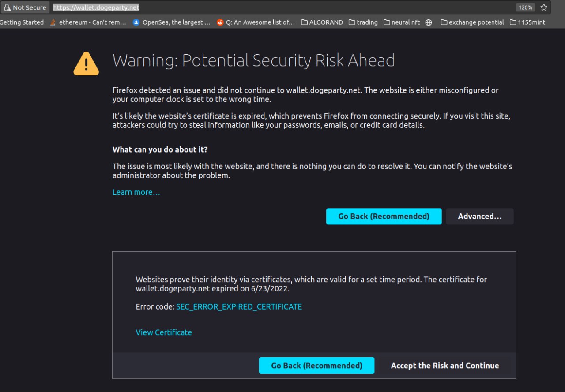Expand the trading bookmarks folder
Viewport: 565px width, 392px height.
(363, 22)
